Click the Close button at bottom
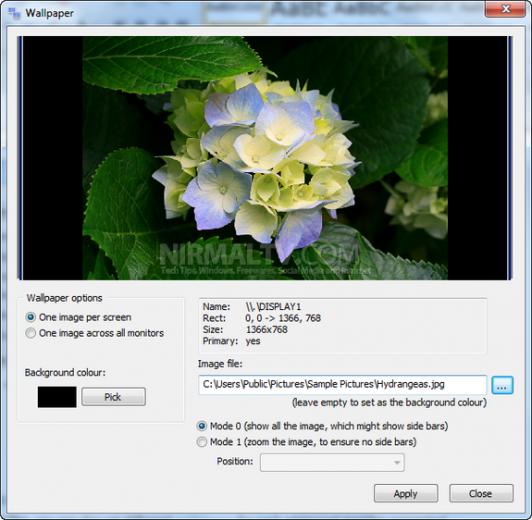 481,494
